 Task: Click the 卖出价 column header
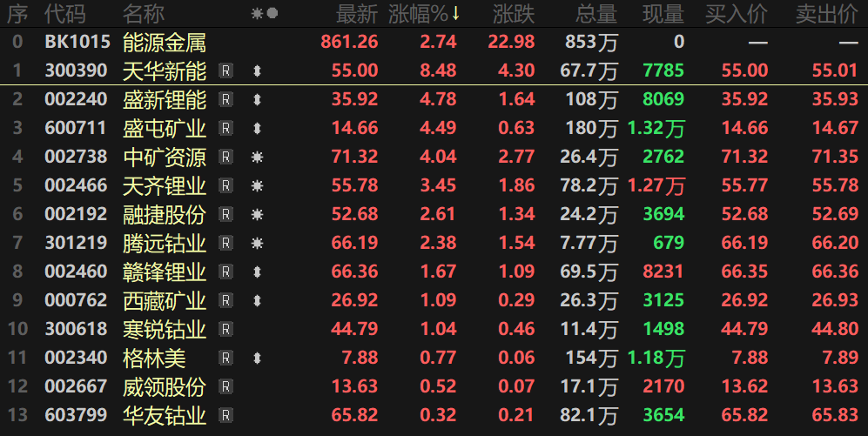tap(826, 14)
